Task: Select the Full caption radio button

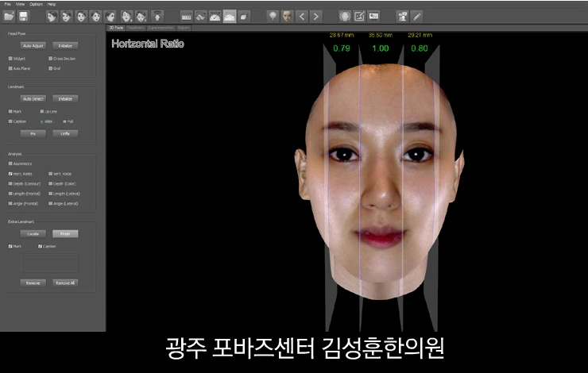Action: [64, 121]
